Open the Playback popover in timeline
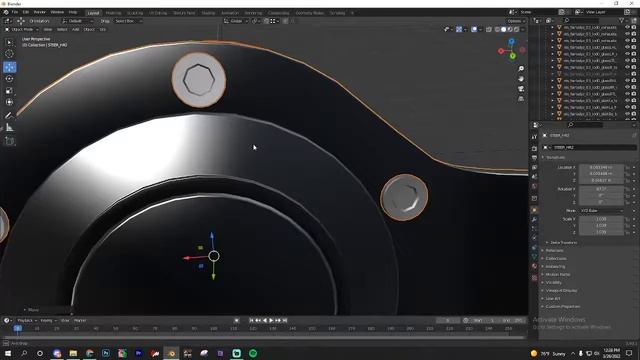This screenshot has height=360, width=640. [27, 320]
